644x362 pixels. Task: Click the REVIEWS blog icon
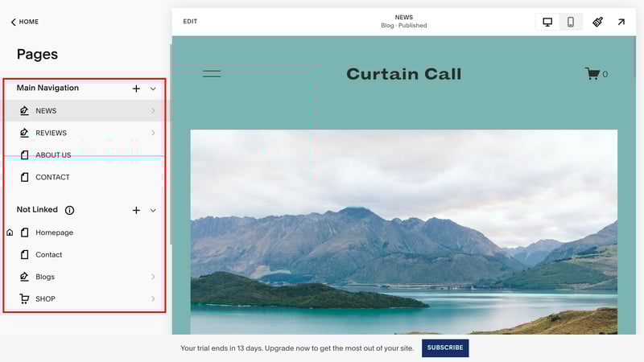[24, 133]
